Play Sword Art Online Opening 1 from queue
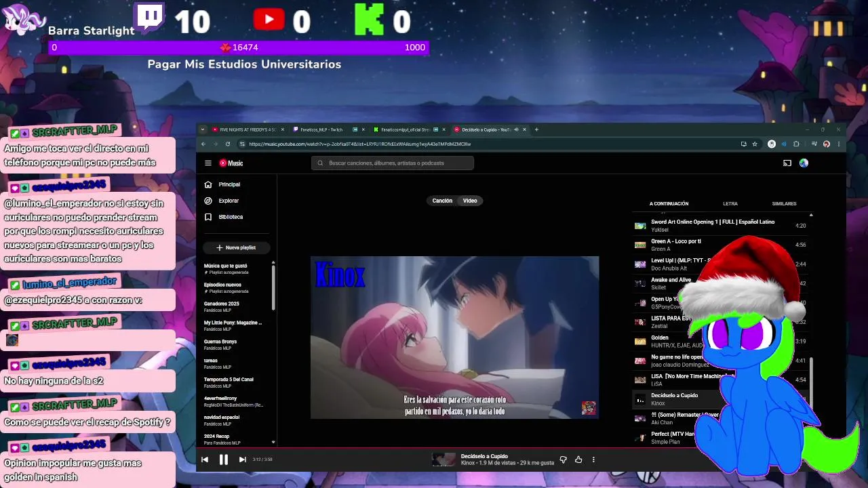The height and width of the screenshot is (488, 868). [720, 226]
